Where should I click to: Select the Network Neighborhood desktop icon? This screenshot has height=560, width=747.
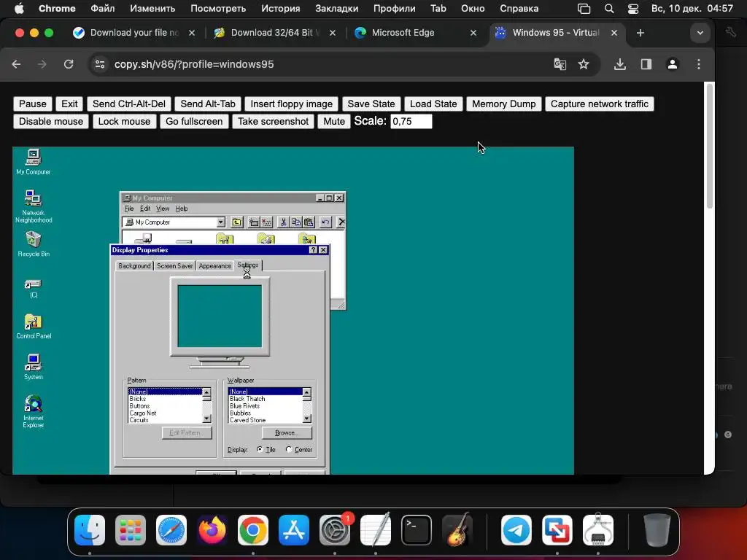click(x=33, y=206)
